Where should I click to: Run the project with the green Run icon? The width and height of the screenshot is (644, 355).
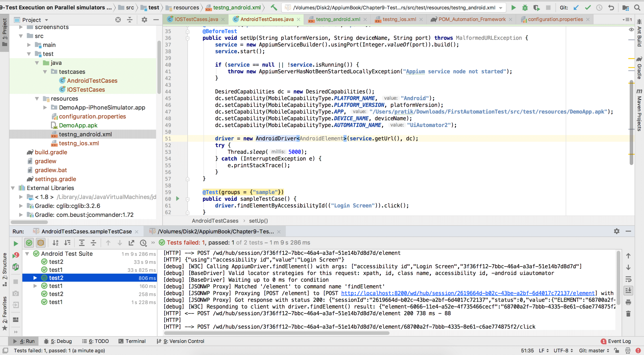pyautogui.click(x=513, y=8)
